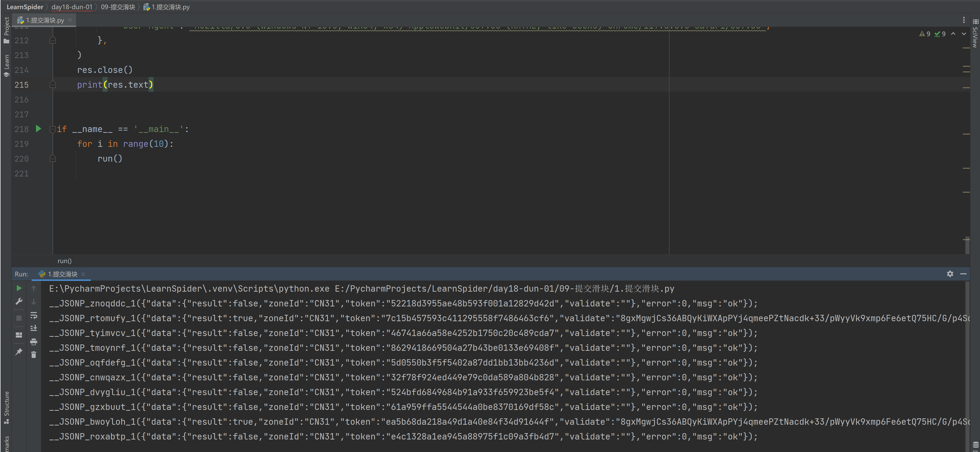Collapse the if __name__ block at line 218
980x452 pixels.
point(53,129)
